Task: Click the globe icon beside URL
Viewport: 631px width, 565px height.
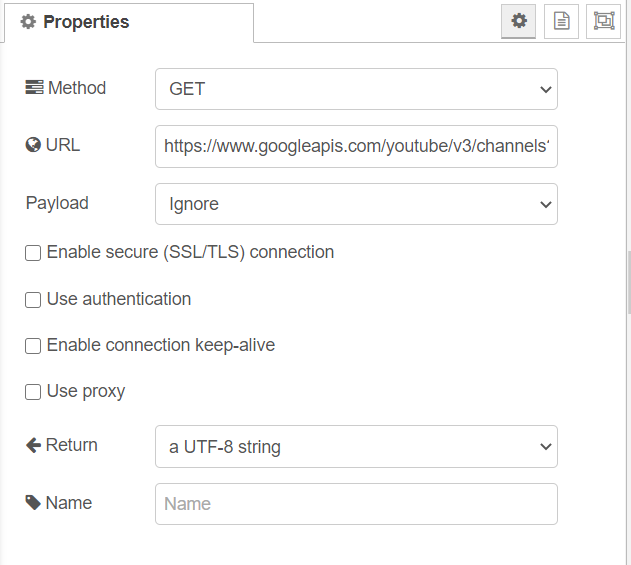Action: [x=33, y=145]
